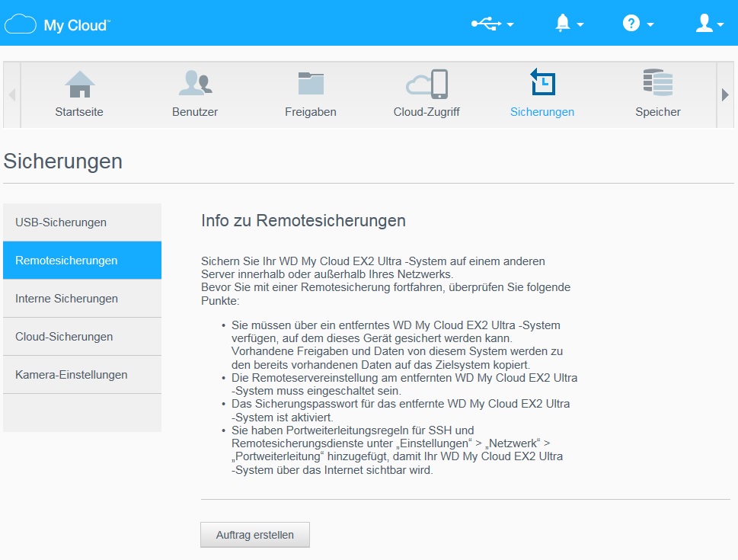Click the Cloud-Zugriff phone icon
The width and height of the screenshot is (738, 560).
click(427, 85)
